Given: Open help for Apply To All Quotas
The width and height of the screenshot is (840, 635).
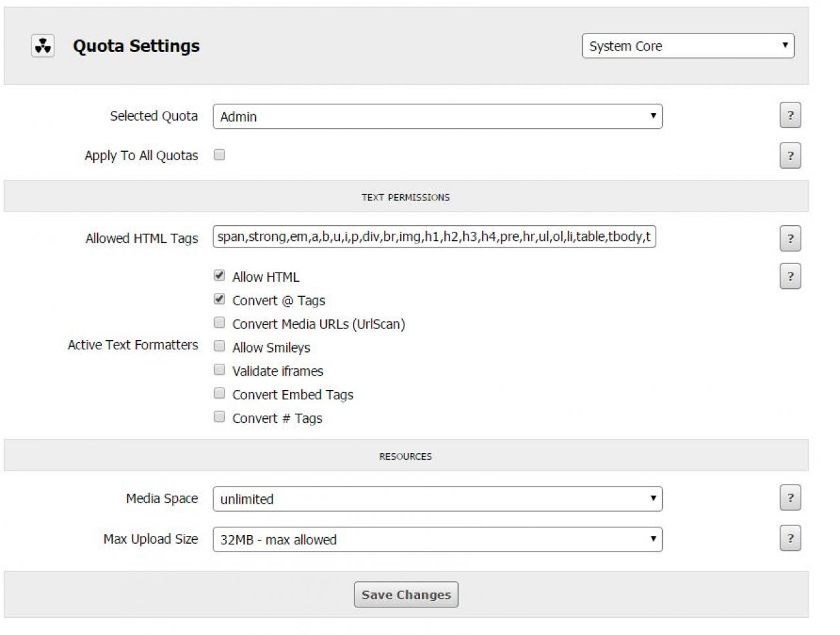Looking at the screenshot, I should pos(790,156).
